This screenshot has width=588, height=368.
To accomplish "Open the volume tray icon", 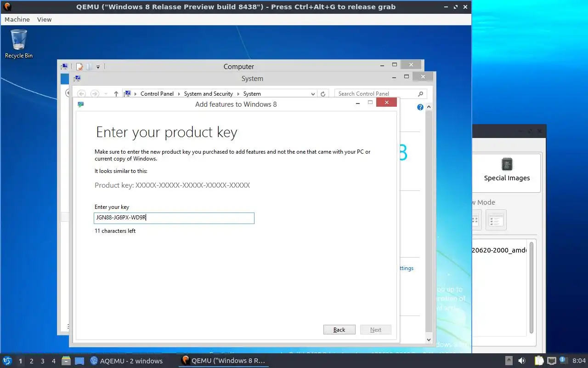I will pos(522,361).
